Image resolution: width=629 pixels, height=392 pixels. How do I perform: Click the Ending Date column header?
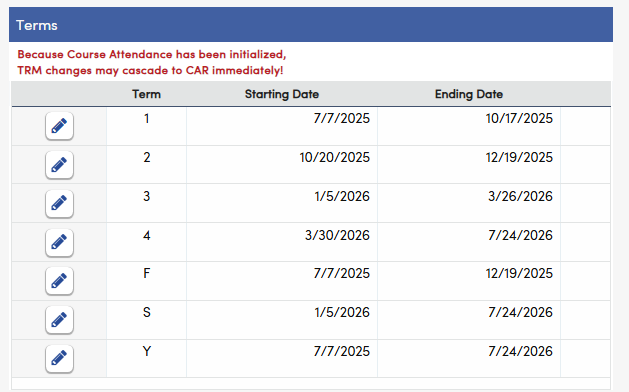(x=469, y=94)
